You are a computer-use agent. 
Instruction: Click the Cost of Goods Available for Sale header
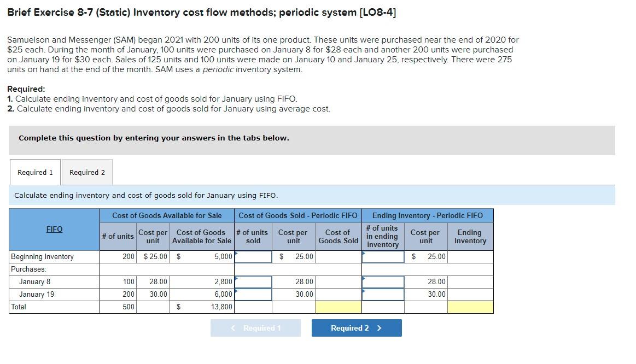(x=166, y=215)
